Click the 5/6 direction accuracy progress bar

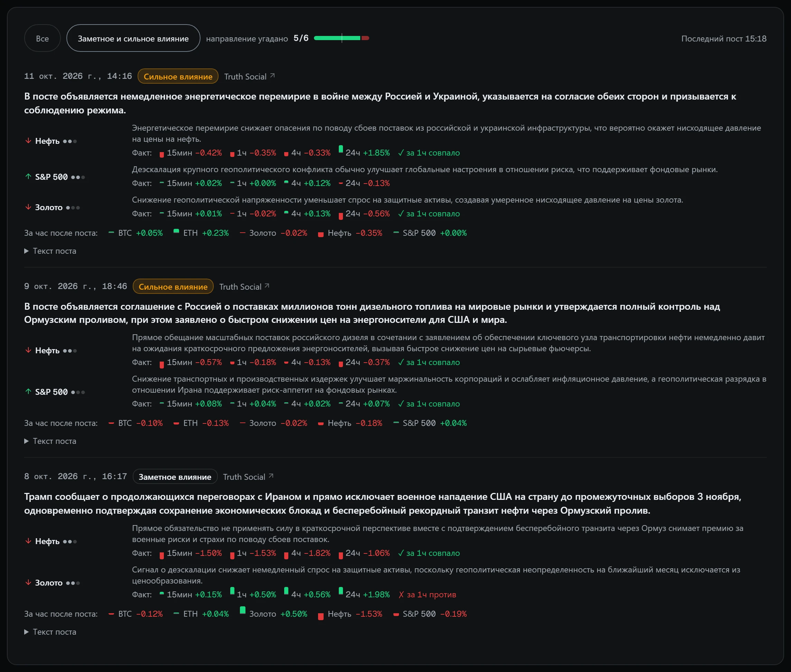point(341,38)
